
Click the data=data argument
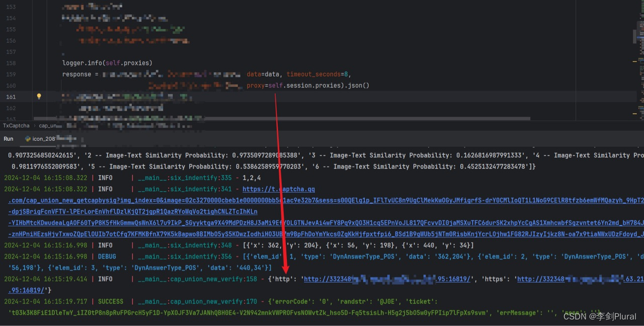point(263,74)
